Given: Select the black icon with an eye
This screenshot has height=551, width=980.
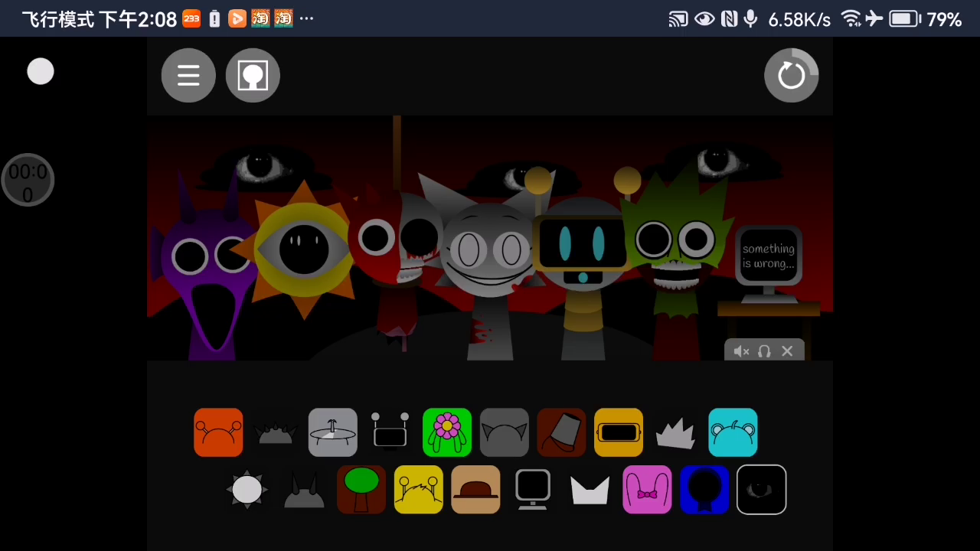Looking at the screenshot, I should (x=762, y=490).
